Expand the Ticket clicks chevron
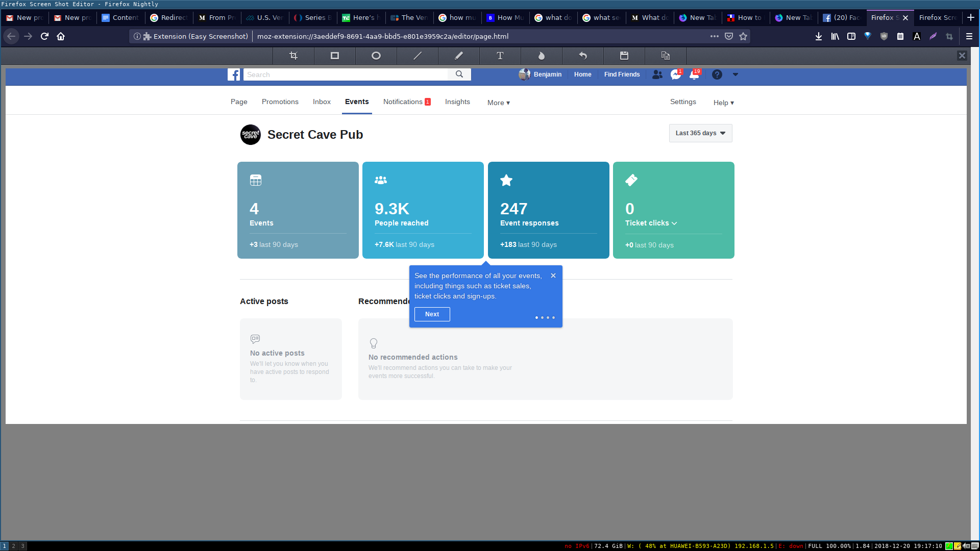The height and width of the screenshot is (551, 980). pyautogui.click(x=674, y=223)
